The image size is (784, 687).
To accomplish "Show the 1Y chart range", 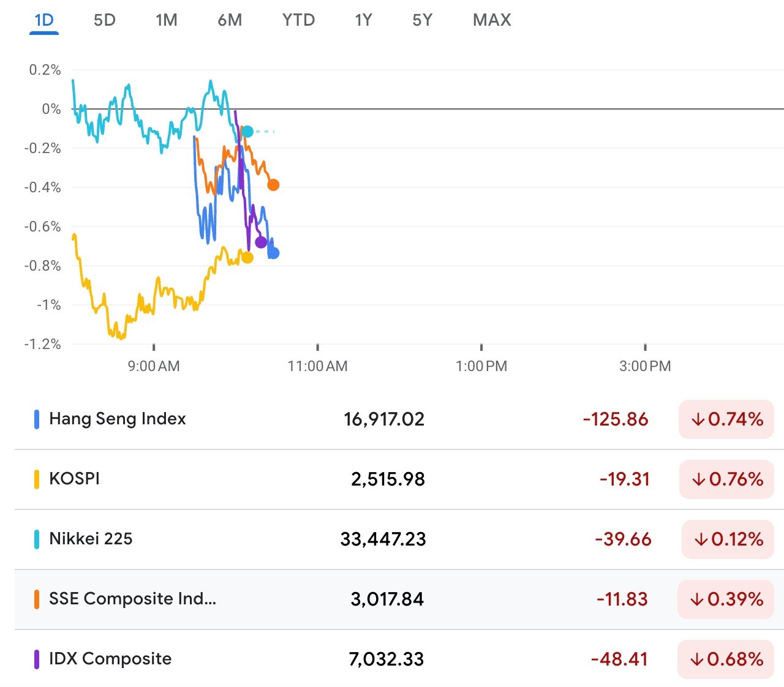I will point(364,20).
